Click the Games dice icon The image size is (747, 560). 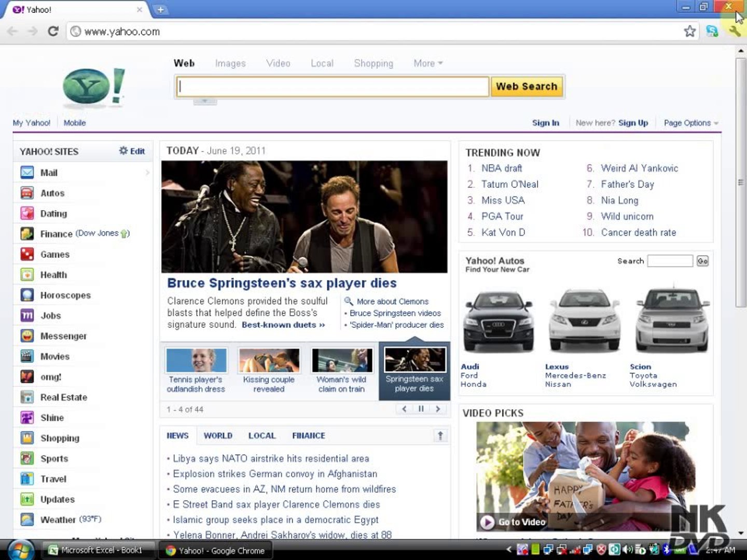(x=27, y=254)
